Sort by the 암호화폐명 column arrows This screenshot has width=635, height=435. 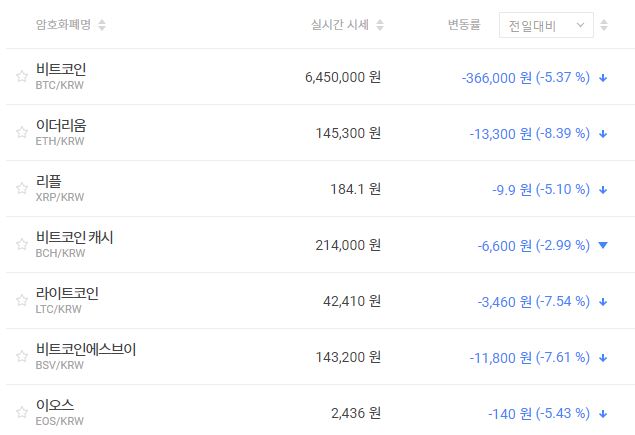(x=103, y=25)
